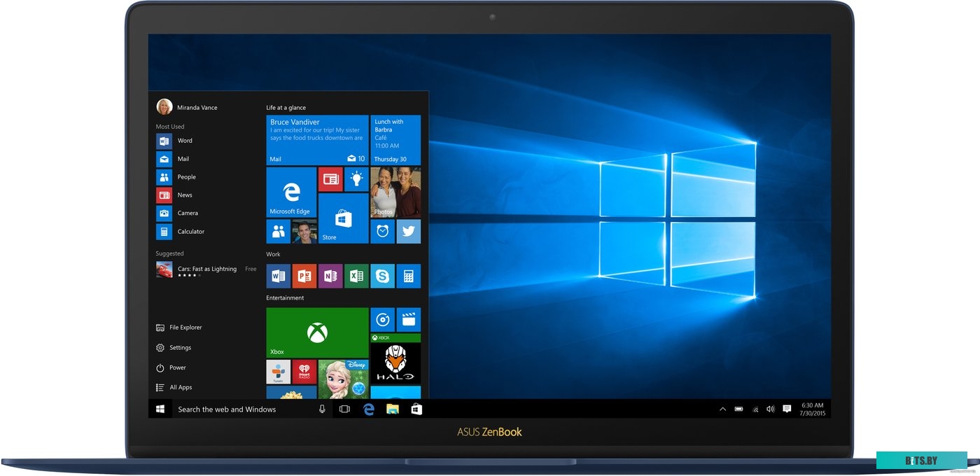Open the volume control in tray
This screenshot has width=980, height=476.
tap(771, 409)
